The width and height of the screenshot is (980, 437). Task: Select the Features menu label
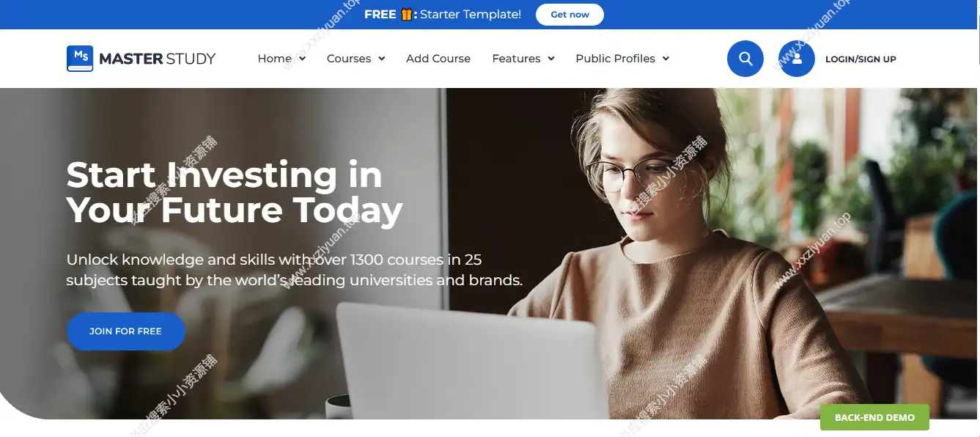516,59
